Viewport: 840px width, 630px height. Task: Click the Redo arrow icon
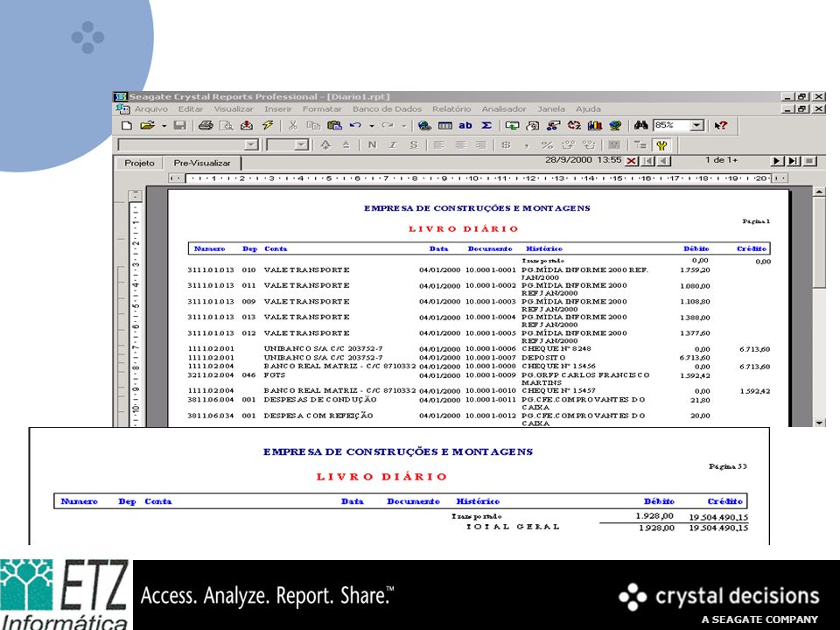[x=388, y=125]
